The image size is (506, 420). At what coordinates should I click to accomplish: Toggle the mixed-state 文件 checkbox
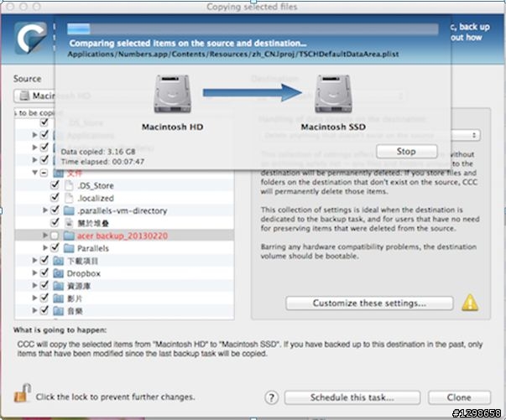point(44,173)
